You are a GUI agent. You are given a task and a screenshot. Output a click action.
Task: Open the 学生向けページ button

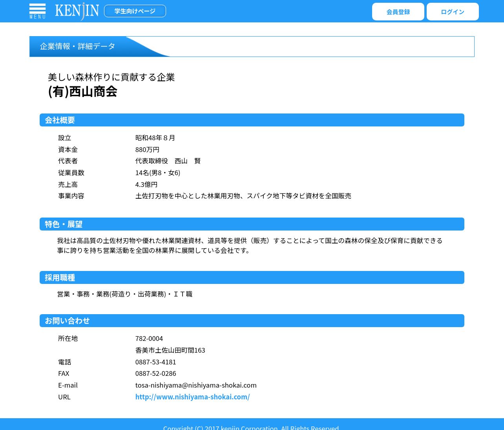135,11
